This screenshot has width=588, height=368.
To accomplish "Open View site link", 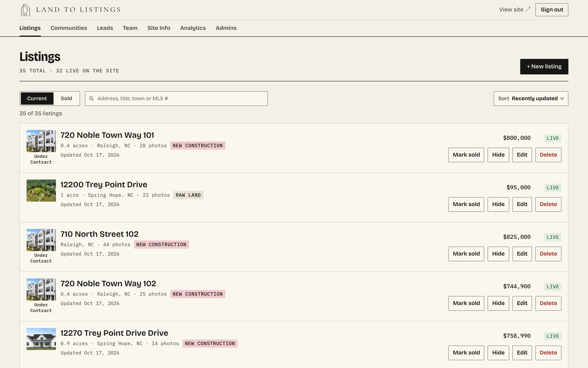I will [514, 9].
